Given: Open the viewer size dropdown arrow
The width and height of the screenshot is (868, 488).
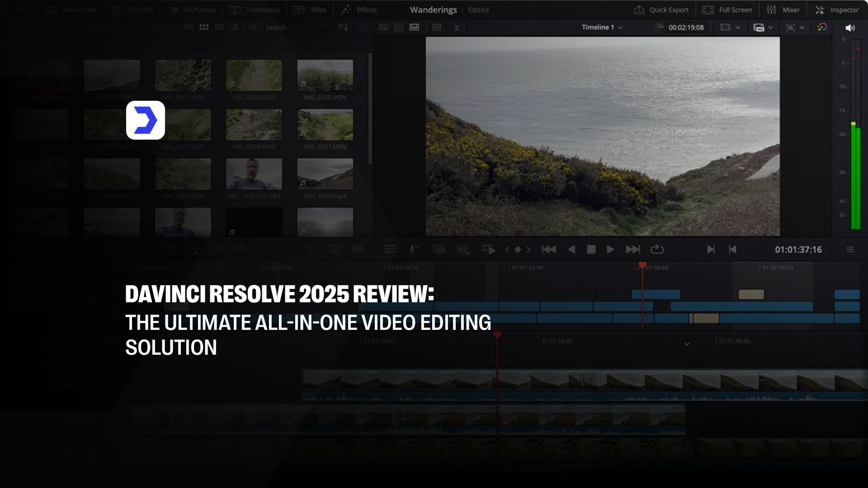Looking at the screenshot, I should tap(738, 28).
